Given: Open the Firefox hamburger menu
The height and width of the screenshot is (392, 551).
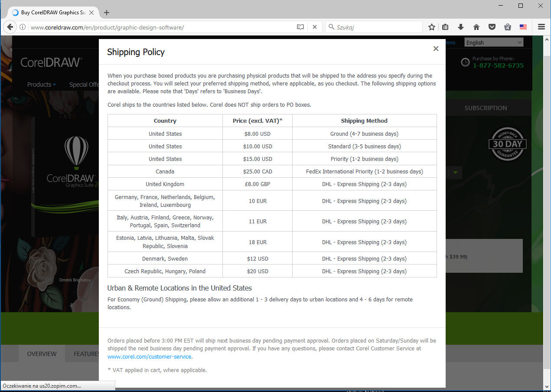Looking at the screenshot, I should pos(541,27).
